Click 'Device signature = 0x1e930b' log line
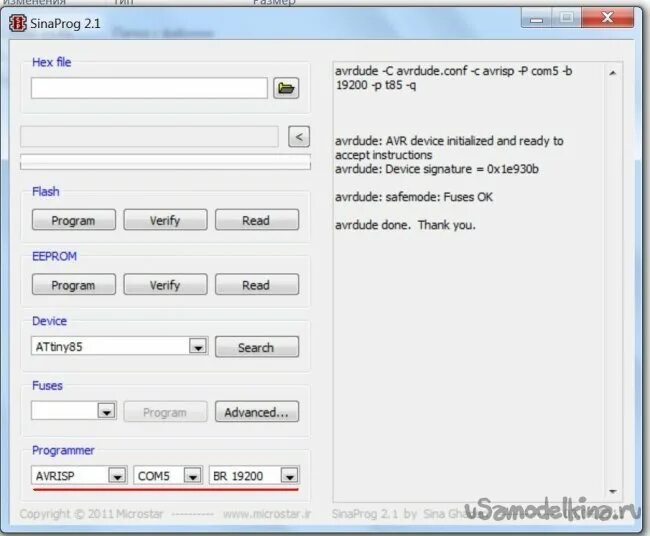This screenshot has height=536, width=650. tap(437, 169)
